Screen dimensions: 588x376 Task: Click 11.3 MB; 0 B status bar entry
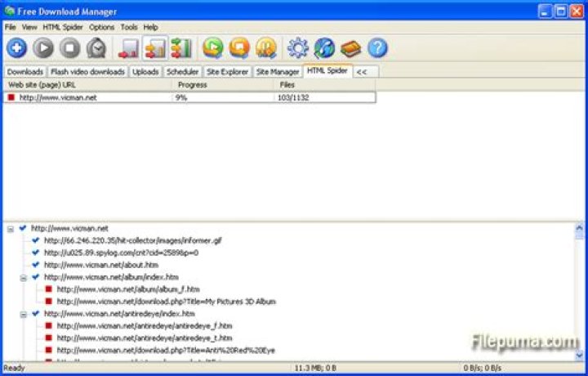315,368
